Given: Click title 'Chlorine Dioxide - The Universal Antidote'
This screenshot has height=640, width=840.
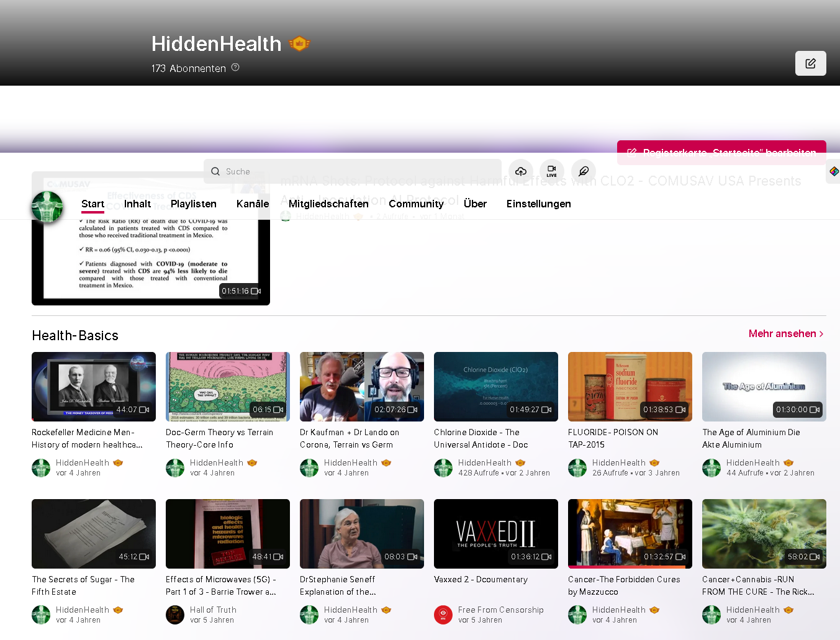Looking at the screenshot, I should (x=481, y=438).
